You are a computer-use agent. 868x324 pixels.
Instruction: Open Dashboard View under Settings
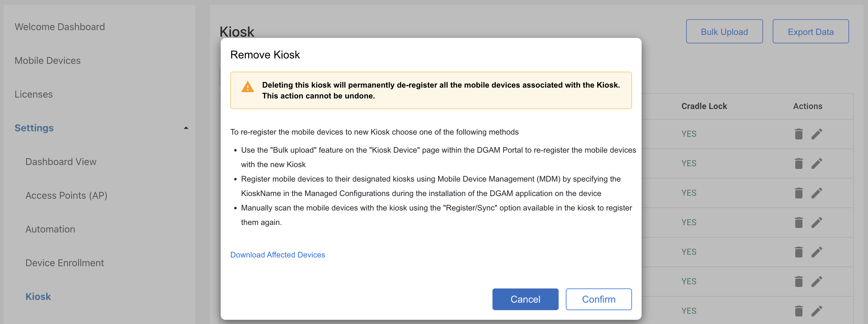61,162
